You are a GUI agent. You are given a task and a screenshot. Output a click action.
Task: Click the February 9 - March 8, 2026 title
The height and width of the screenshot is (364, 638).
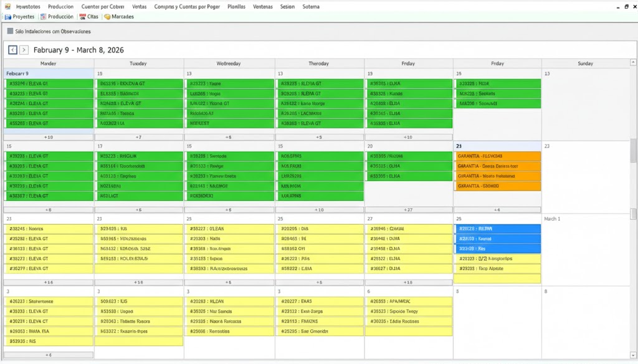pyautogui.click(x=79, y=50)
